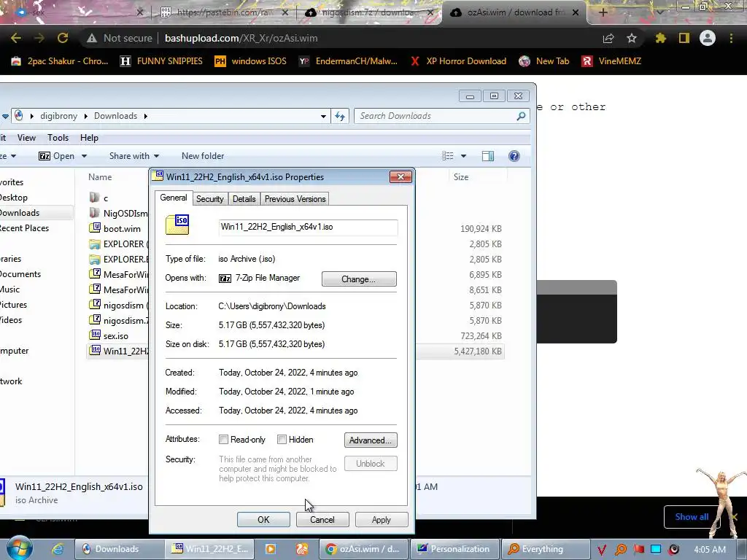Open Personalization taskbar button

[x=455, y=549]
